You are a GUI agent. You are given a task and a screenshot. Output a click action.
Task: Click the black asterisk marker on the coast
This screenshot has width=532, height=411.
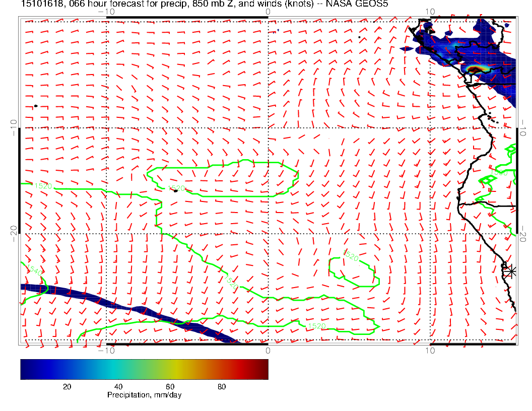tap(511, 271)
